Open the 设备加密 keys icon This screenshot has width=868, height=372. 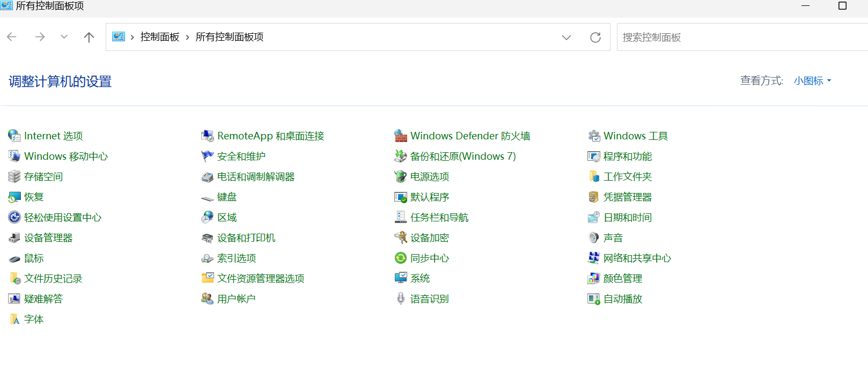[x=401, y=237]
